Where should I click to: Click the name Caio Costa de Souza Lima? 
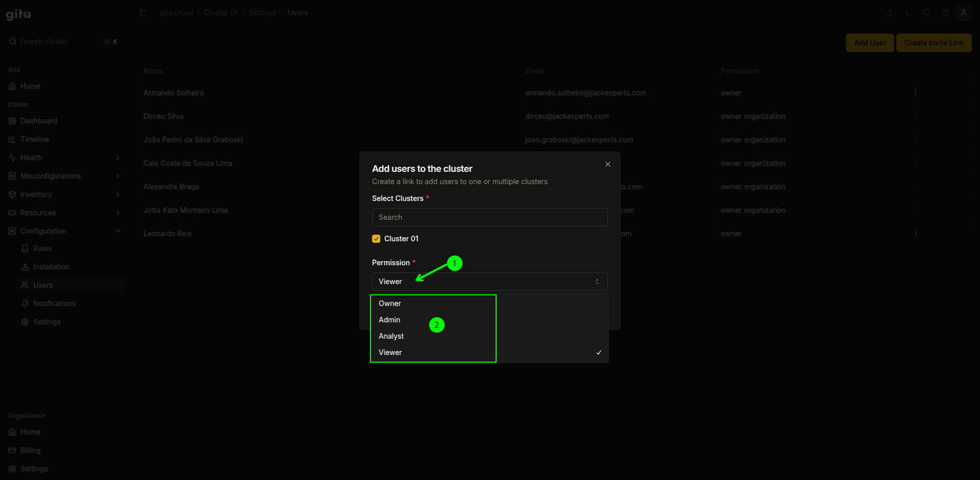(x=188, y=163)
